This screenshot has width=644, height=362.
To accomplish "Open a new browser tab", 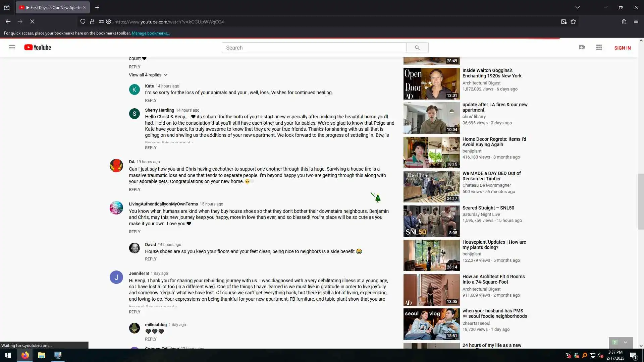I will 97,7.
